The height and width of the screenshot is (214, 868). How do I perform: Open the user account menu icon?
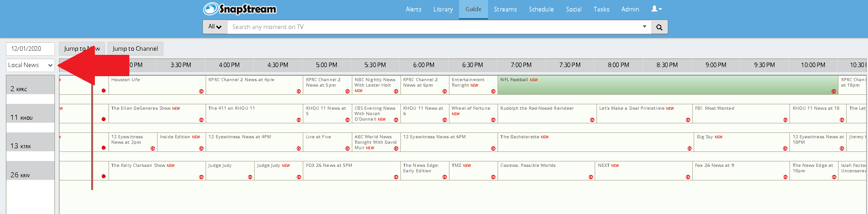point(656,9)
